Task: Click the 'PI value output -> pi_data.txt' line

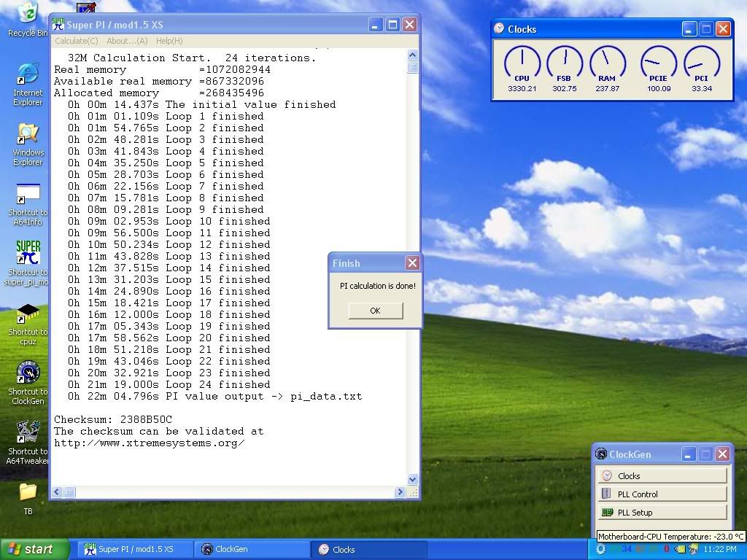Action: pos(215,396)
